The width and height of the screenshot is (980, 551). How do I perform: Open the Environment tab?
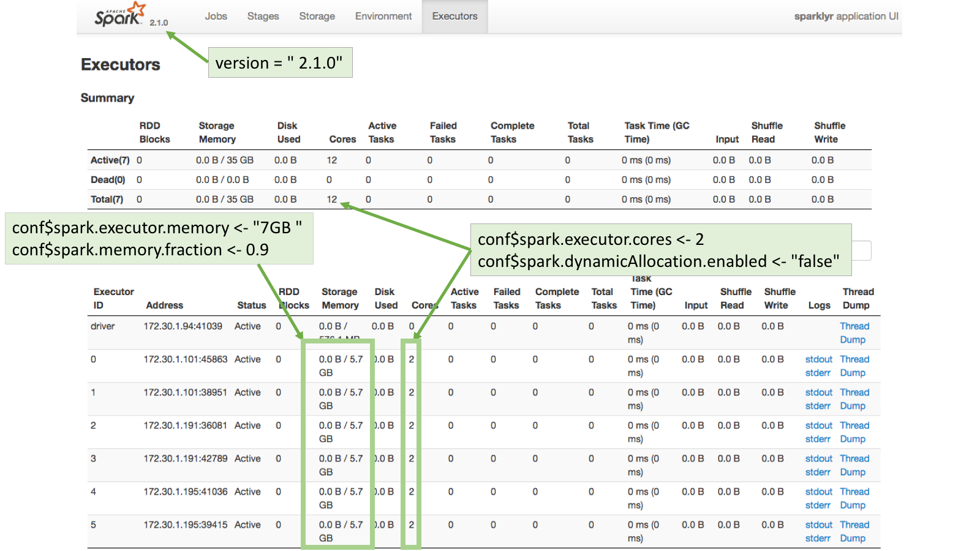pyautogui.click(x=383, y=17)
